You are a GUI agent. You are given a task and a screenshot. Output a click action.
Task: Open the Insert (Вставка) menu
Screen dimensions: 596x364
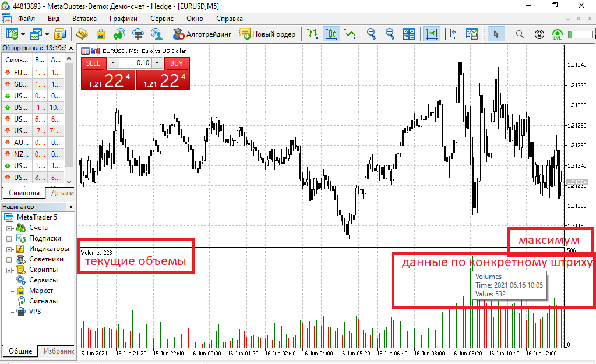84,18
